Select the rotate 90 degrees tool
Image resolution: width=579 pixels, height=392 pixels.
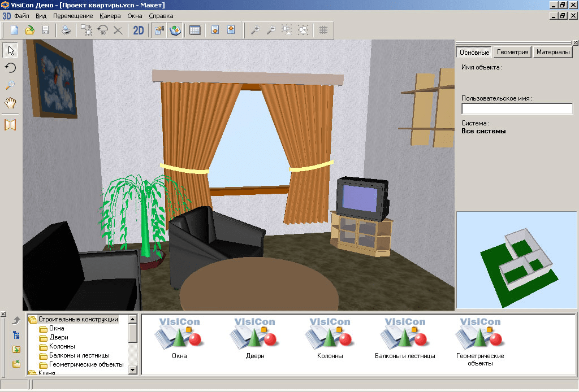tap(103, 31)
